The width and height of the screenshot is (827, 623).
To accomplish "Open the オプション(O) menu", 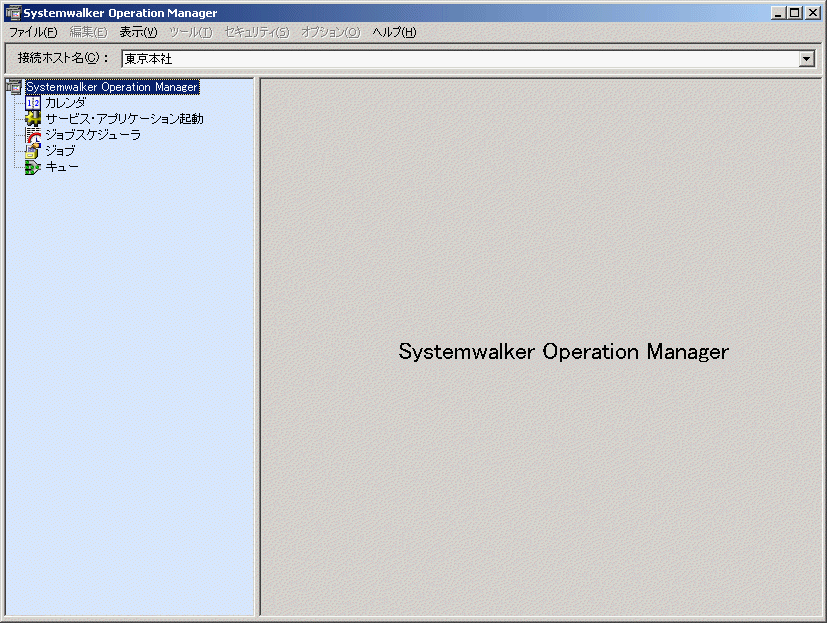I will pyautogui.click(x=331, y=32).
